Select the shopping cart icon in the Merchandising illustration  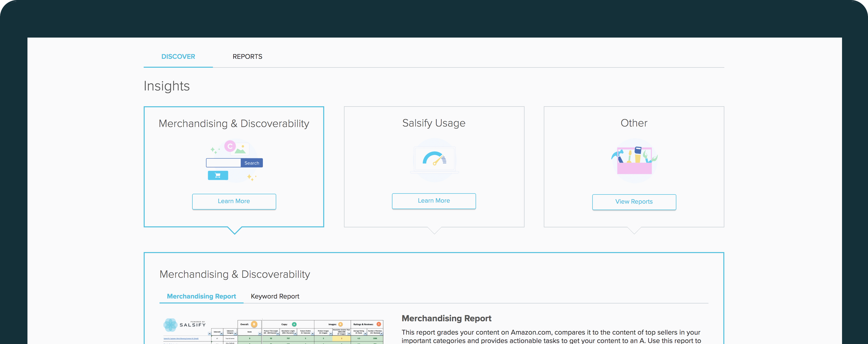[218, 175]
